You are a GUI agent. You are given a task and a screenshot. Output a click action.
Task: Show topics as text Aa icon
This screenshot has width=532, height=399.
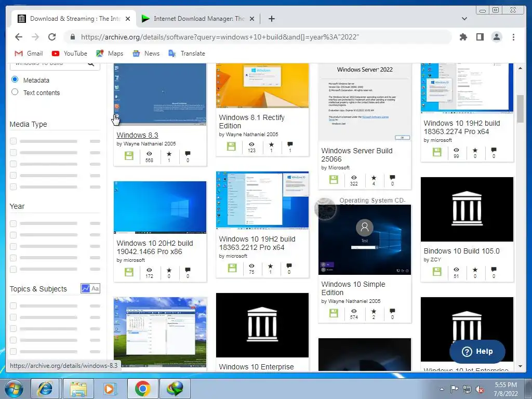[96, 288]
